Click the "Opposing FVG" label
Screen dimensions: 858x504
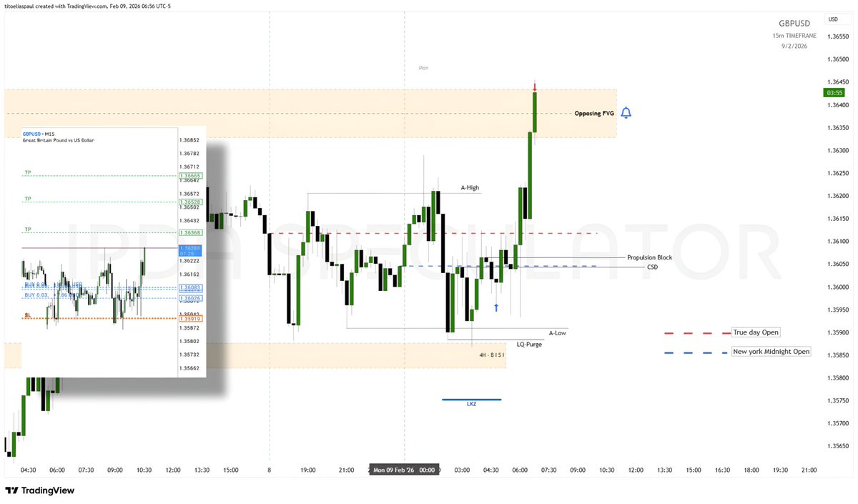click(x=594, y=114)
